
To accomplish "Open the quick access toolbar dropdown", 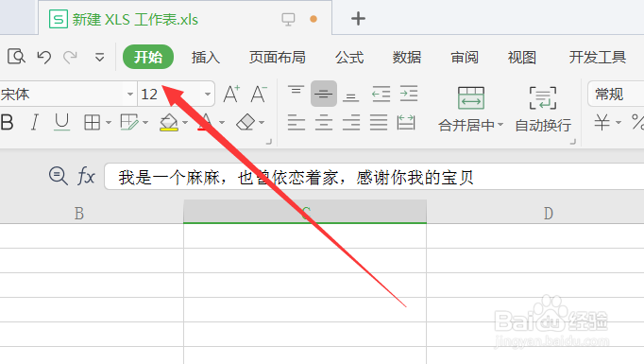I will point(99,57).
